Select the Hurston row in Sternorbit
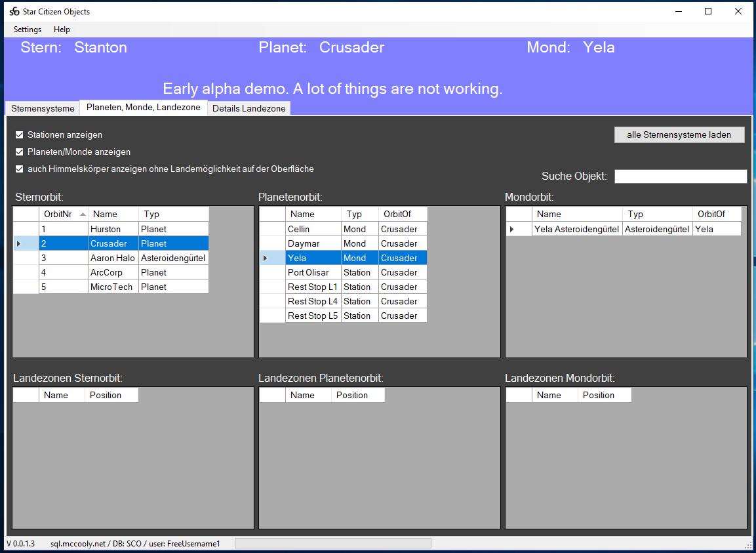 (x=111, y=229)
